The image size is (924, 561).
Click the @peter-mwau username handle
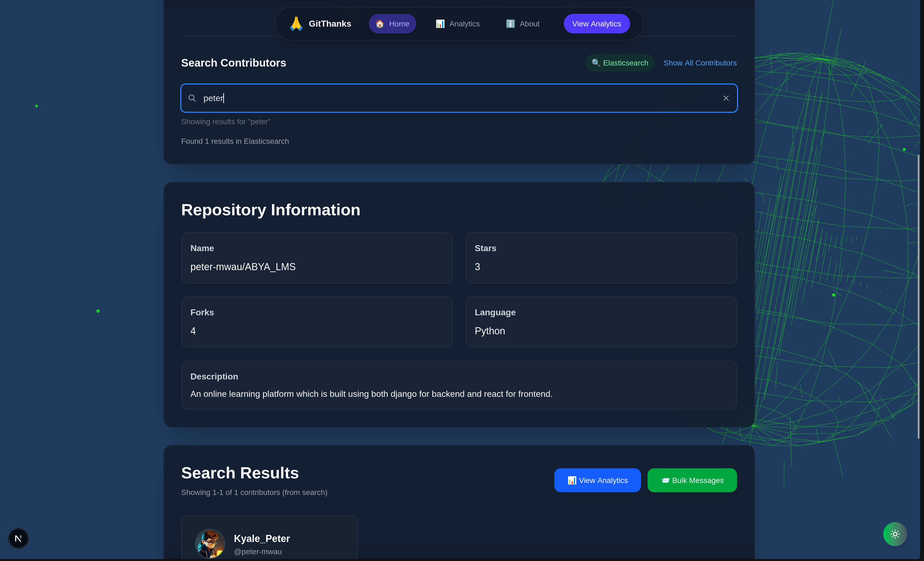(x=258, y=552)
